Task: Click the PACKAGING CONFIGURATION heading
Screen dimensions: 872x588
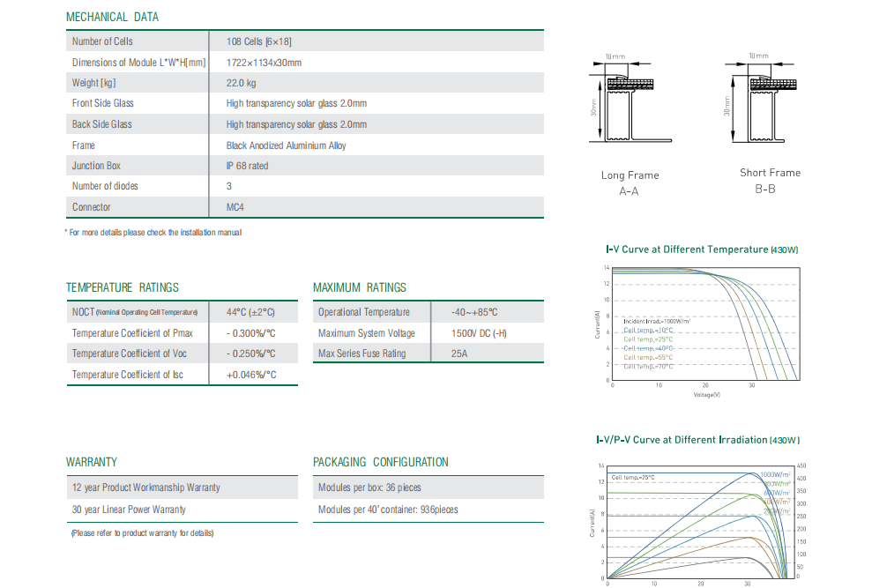Action: (x=380, y=462)
